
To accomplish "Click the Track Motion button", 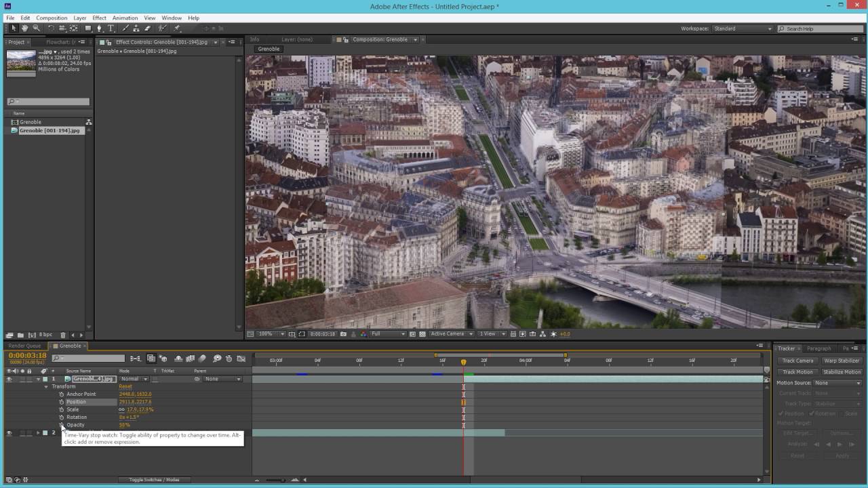I will [797, 371].
